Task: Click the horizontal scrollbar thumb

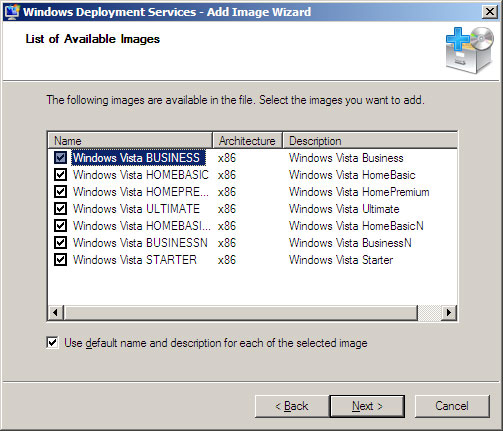Action: click(241, 312)
